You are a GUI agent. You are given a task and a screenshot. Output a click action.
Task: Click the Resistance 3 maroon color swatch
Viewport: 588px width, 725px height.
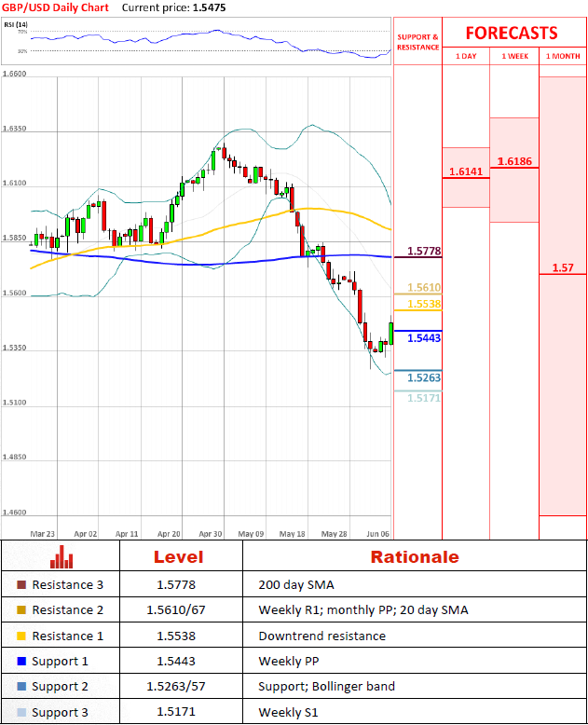pos(21,585)
